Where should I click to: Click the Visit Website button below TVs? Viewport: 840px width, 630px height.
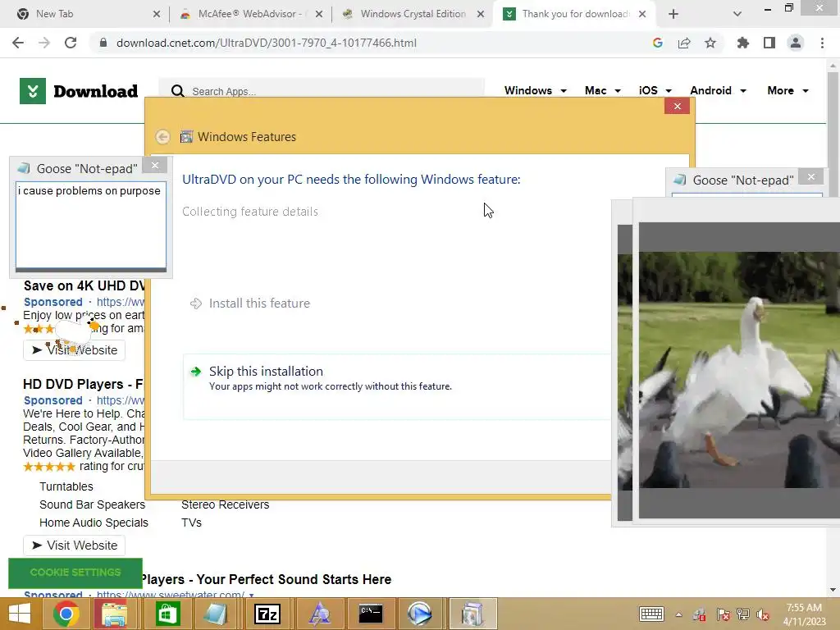tap(74, 545)
